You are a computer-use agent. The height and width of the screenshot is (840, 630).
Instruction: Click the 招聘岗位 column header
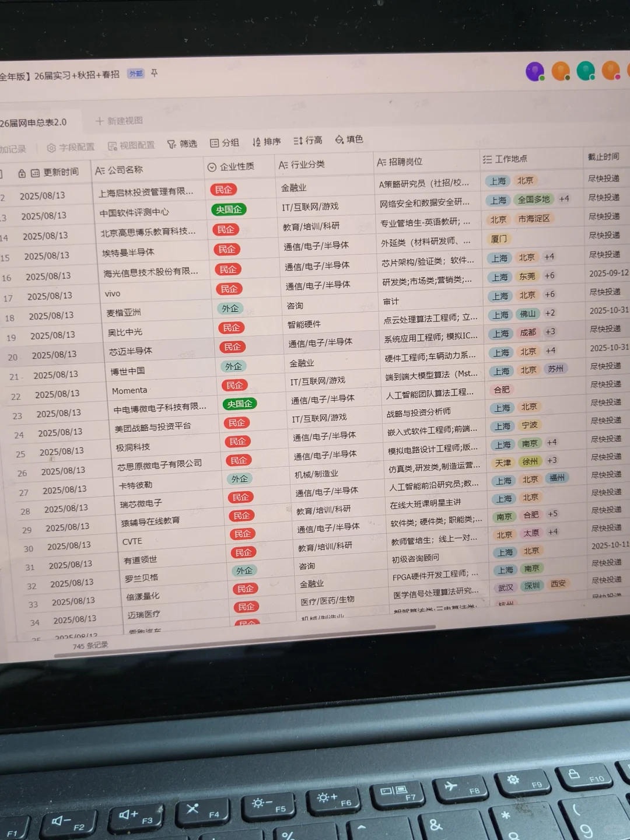(x=400, y=162)
